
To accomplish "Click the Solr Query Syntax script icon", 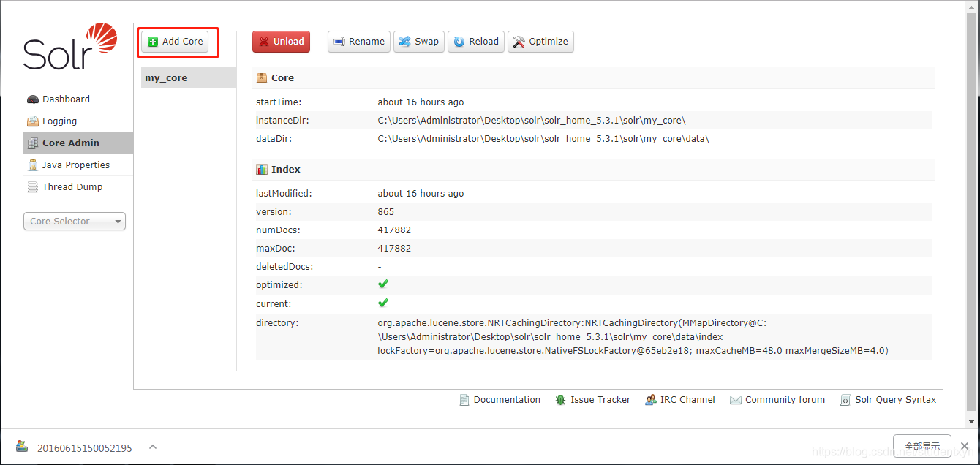I will pyautogui.click(x=845, y=400).
